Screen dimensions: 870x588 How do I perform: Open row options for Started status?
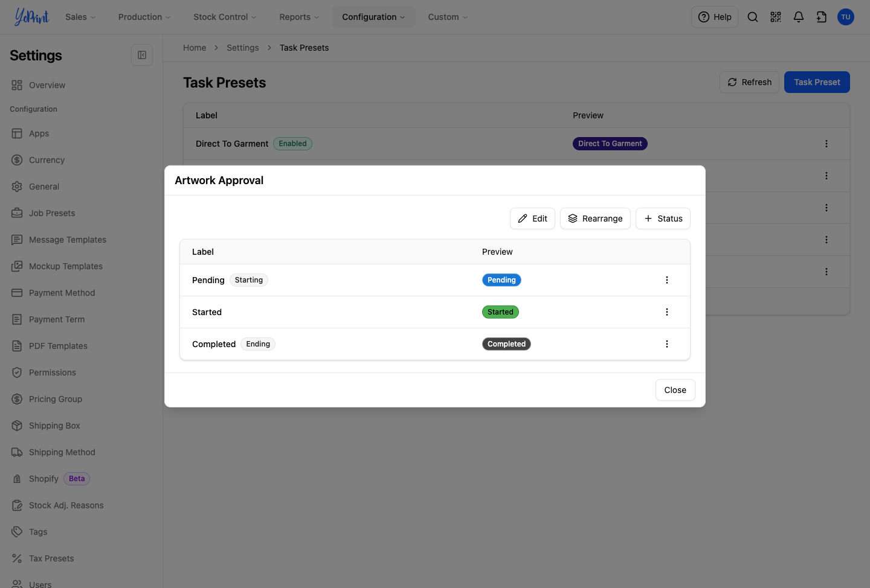[667, 312]
